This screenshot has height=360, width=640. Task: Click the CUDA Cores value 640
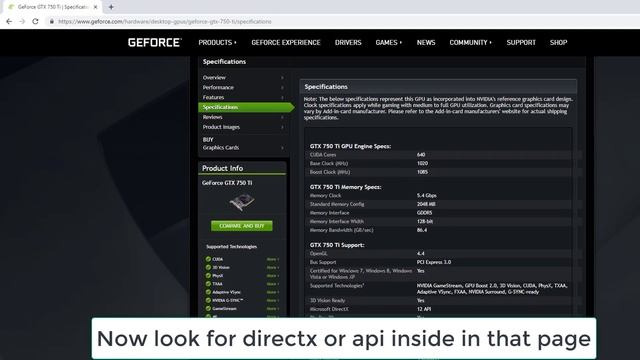point(421,155)
